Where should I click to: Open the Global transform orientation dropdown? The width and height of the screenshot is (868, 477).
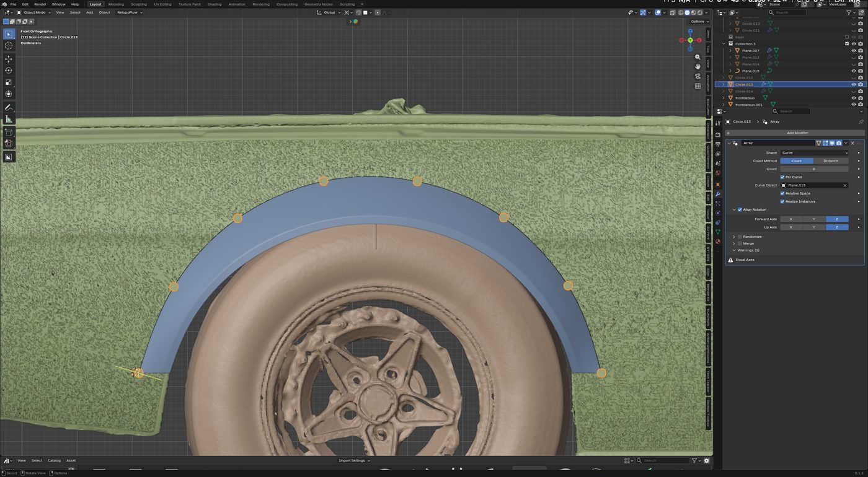tap(329, 12)
